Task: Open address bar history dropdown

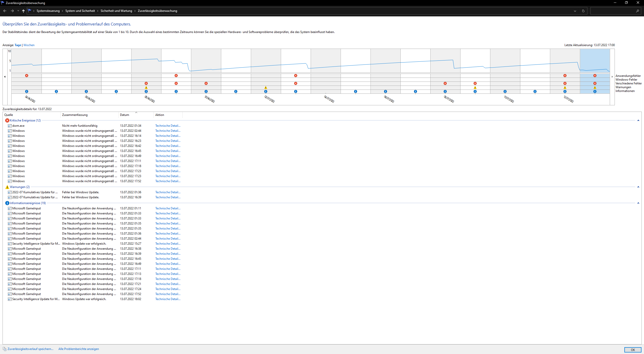Action: [x=575, y=11]
